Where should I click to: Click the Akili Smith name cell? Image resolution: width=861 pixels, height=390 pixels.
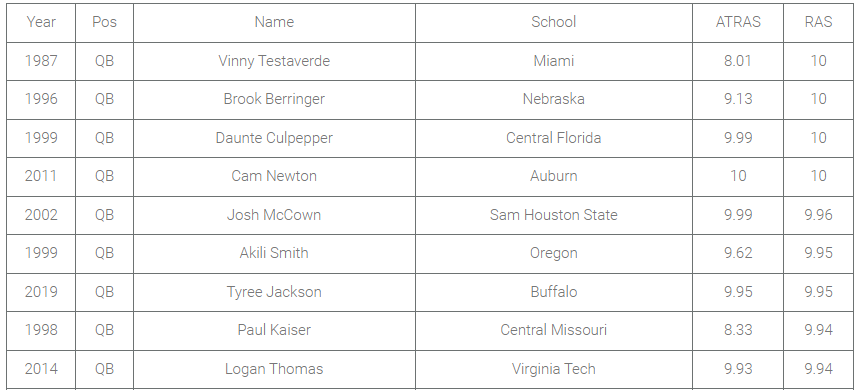tap(274, 253)
